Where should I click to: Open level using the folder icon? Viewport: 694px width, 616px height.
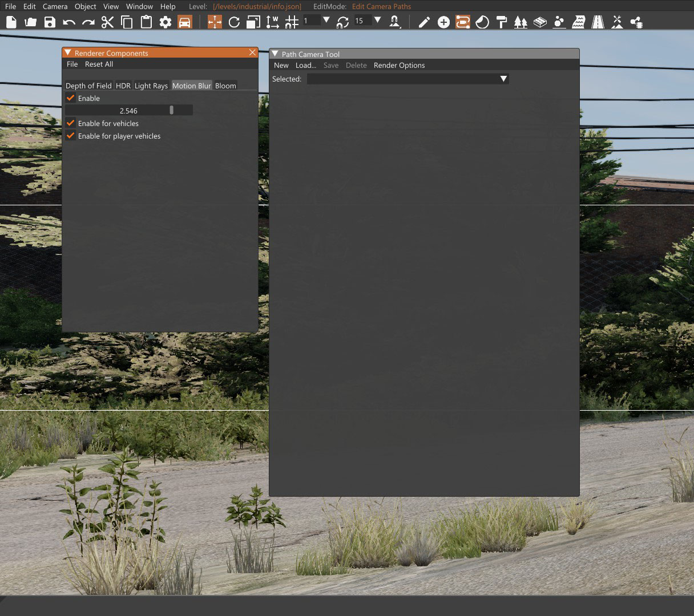tap(31, 22)
